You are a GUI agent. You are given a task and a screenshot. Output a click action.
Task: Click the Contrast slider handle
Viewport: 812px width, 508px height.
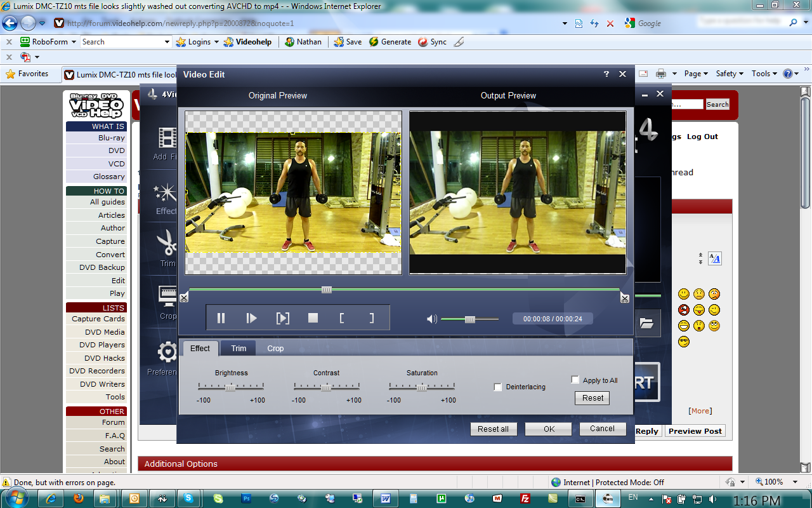point(326,387)
